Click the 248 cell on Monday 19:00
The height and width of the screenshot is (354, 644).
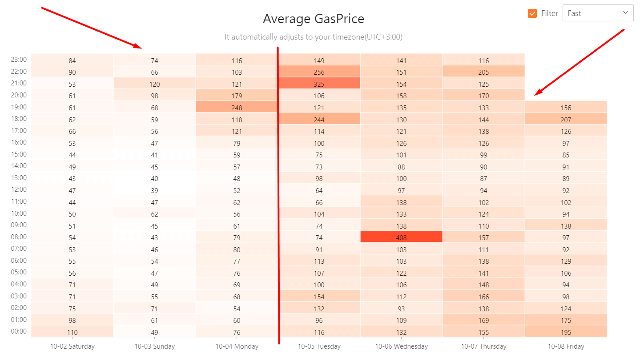[x=237, y=108]
